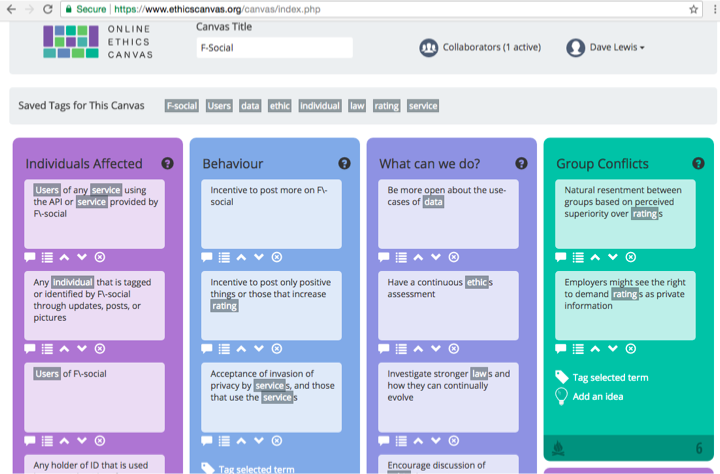Reload the page in browser
The image size is (720, 474).
click(x=47, y=9)
